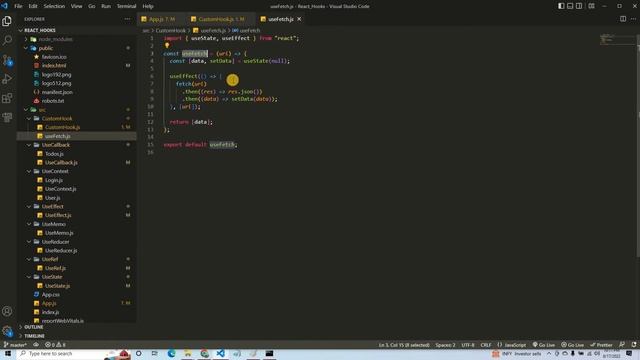Viewport: 640px width, 360px height.
Task: Open File Explorer from taskbar
Action: pyautogui.click(x=188, y=353)
